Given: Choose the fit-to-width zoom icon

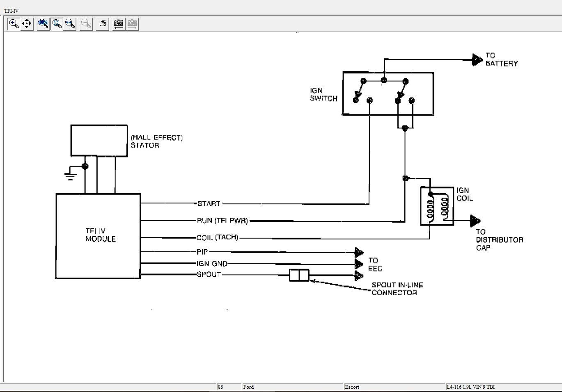Looking at the screenshot, I should [x=70, y=24].
